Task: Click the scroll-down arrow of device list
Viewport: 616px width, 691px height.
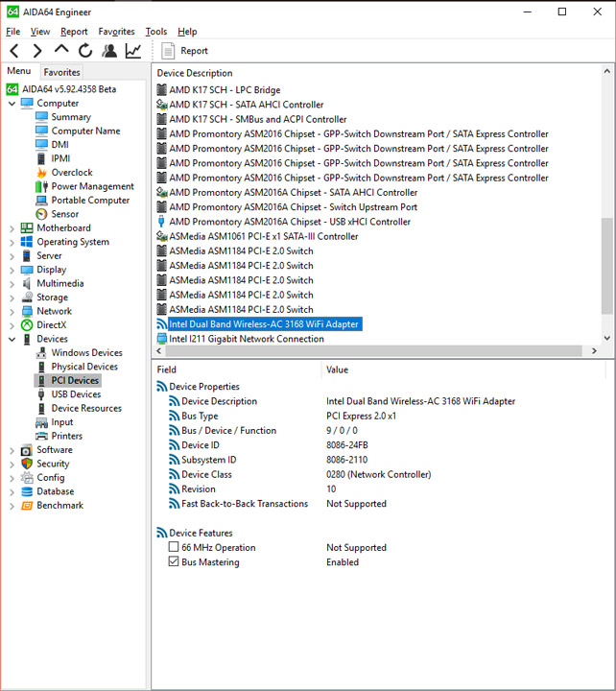Action: [607, 338]
